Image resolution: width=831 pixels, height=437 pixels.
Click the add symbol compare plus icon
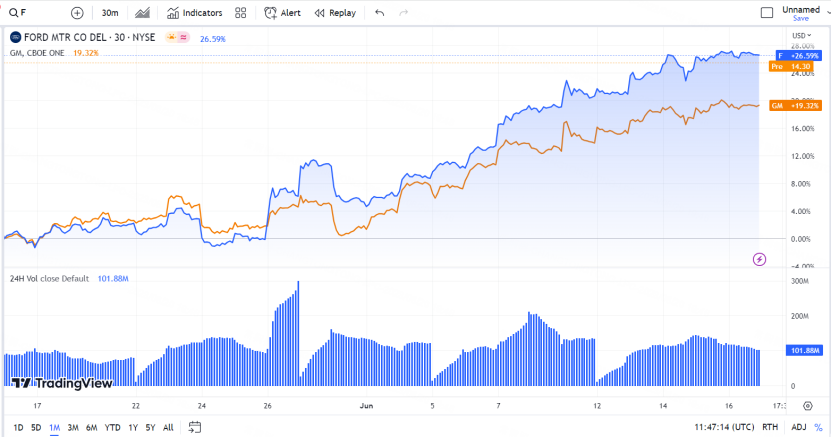(x=78, y=13)
